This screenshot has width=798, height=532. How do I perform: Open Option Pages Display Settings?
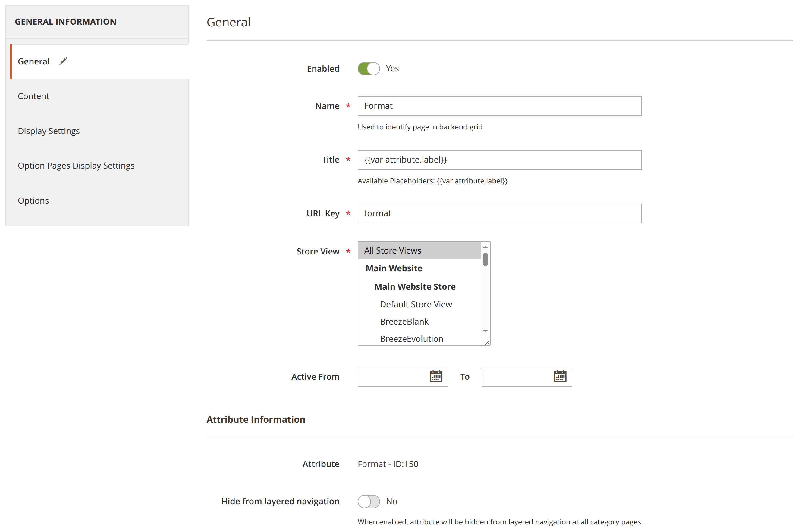[76, 166]
